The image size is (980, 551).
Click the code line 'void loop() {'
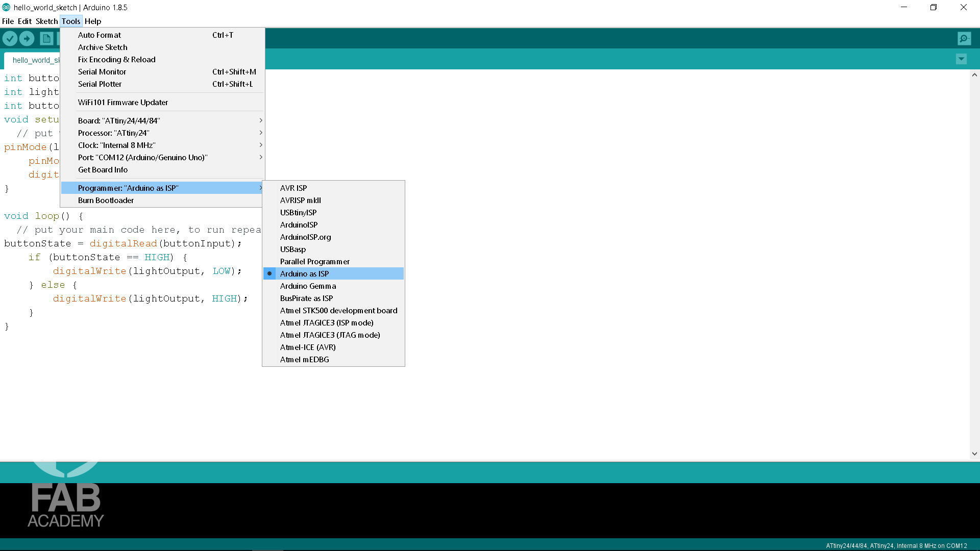[44, 216]
